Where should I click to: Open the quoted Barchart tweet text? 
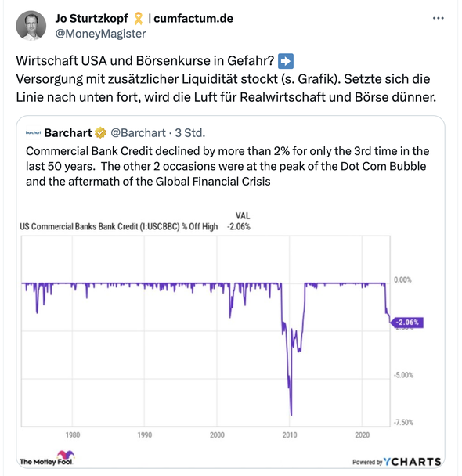click(x=227, y=166)
